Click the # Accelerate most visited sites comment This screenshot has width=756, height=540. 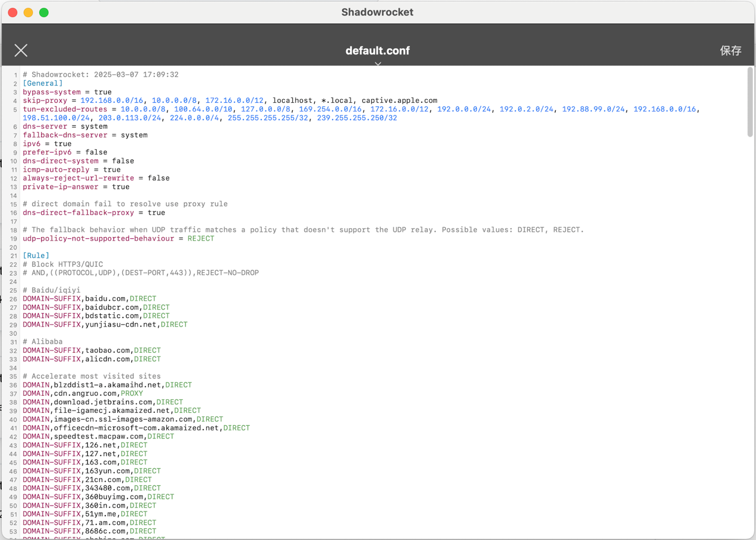tap(92, 377)
